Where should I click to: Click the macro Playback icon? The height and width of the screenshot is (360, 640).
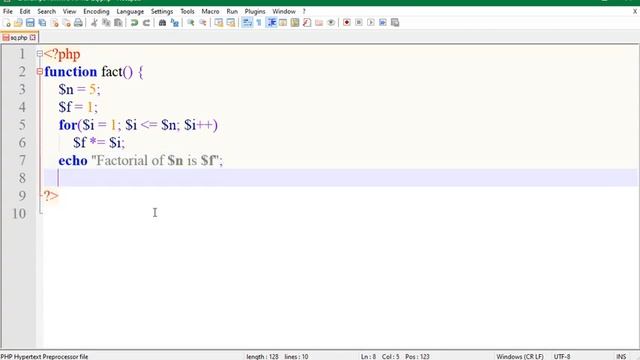[371, 23]
